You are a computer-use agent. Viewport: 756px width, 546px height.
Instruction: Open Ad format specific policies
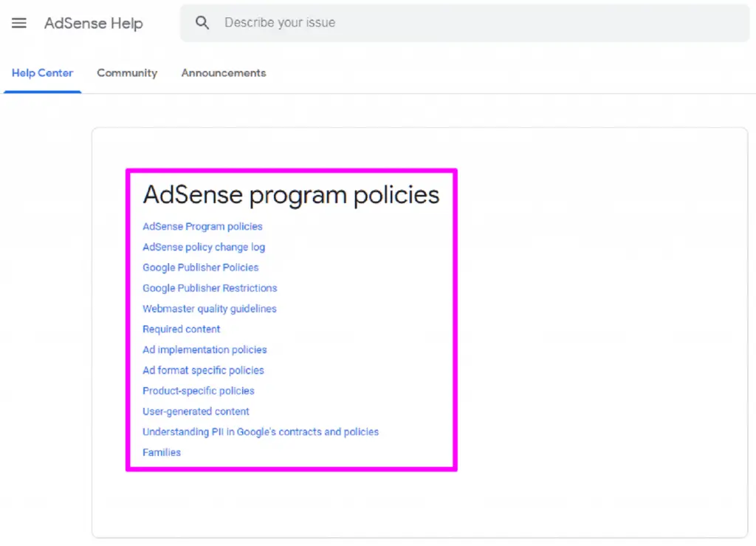pyautogui.click(x=203, y=370)
